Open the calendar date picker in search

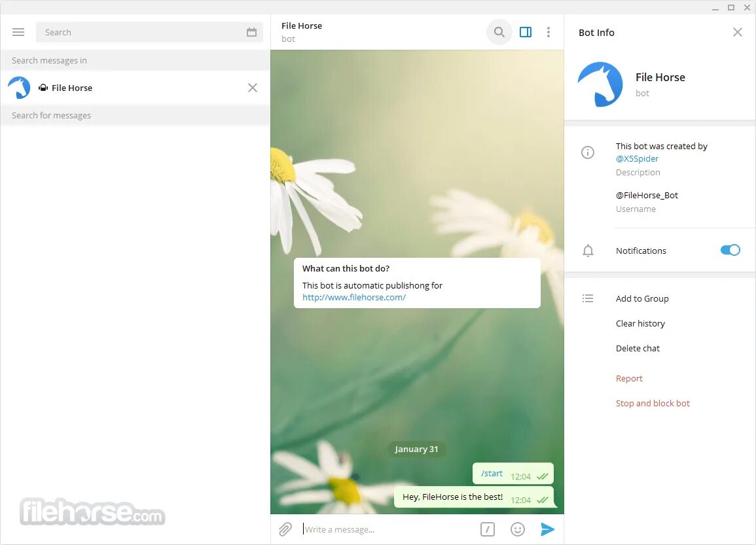[252, 32]
